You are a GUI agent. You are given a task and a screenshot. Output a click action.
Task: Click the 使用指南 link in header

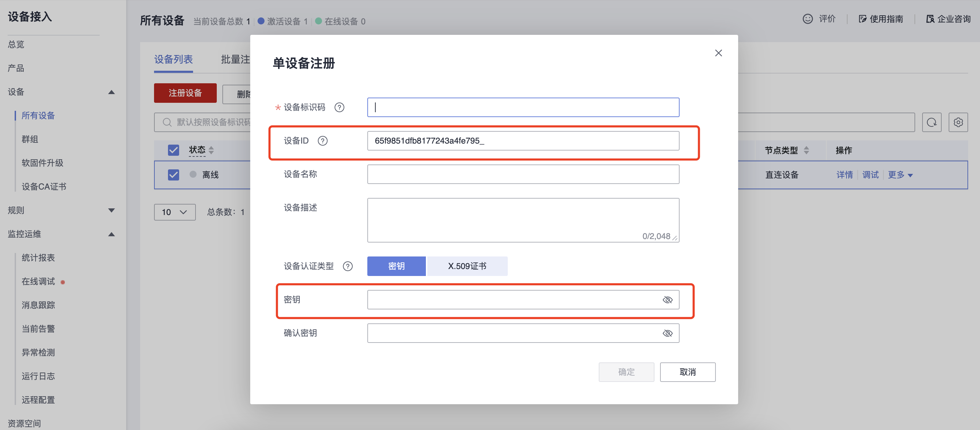[886, 19]
